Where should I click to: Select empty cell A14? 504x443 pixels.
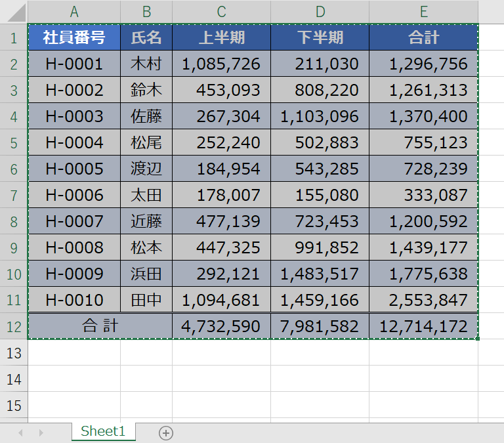74,379
